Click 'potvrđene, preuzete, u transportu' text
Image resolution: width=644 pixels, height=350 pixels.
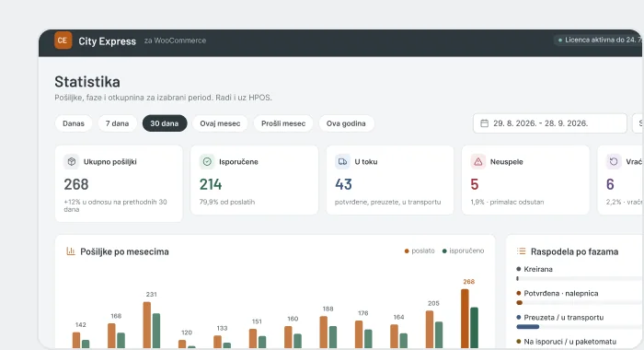tap(387, 202)
